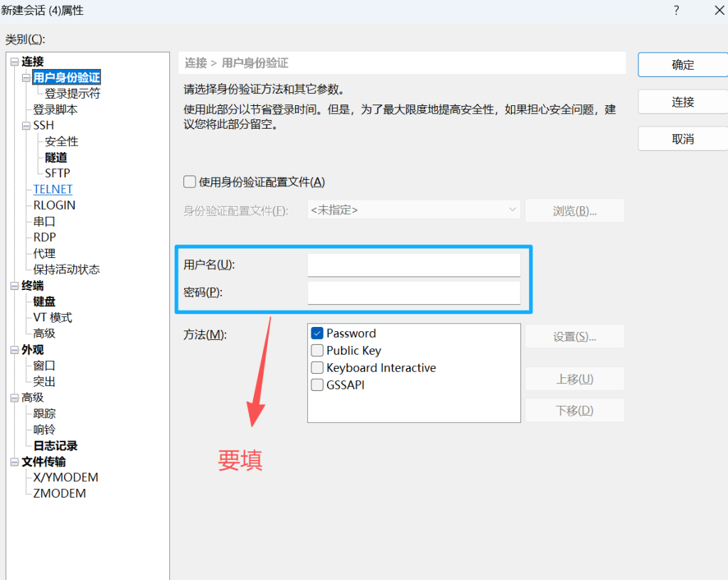The height and width of the screenshot is (580, 728).
Task: Check the Public Key method
Action: (x=317, y=350)
